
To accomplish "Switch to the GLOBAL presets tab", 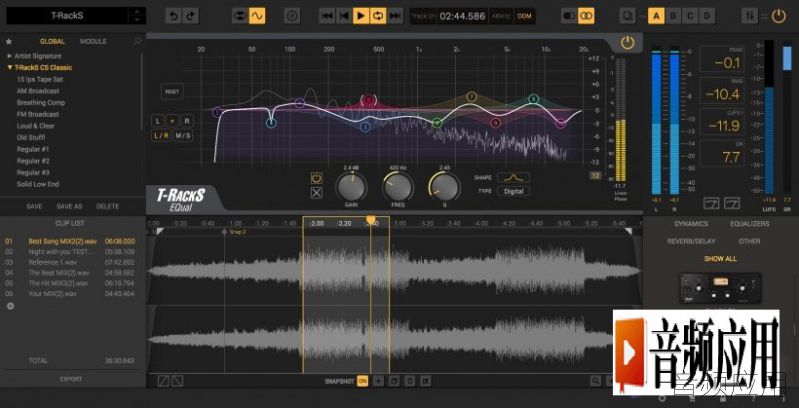I will pos(52,41).
